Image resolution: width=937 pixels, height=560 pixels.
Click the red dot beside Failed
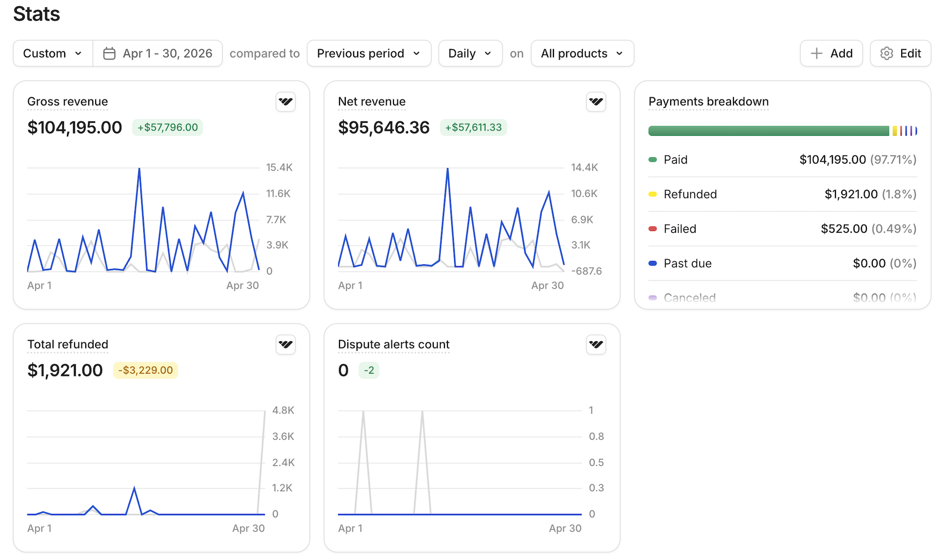tap(652, 229)
